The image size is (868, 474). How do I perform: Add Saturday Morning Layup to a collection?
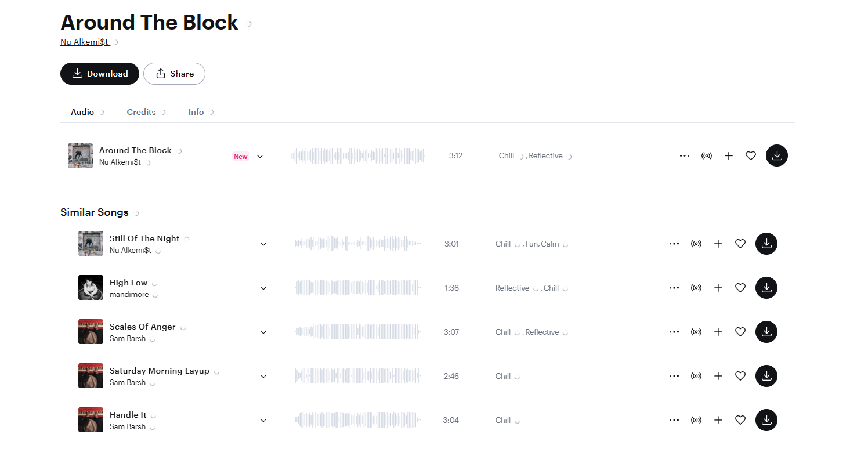(718, 375)
